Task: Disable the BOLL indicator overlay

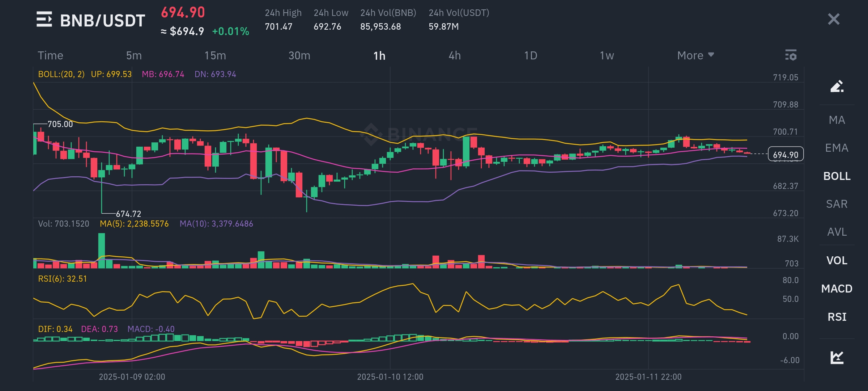Action: tap(837, 176)
